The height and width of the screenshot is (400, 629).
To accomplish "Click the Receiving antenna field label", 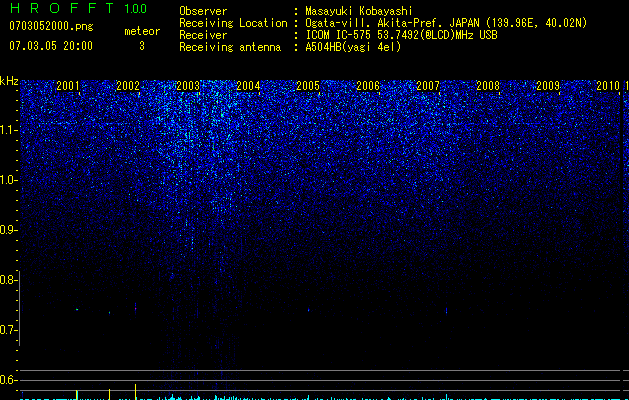I will pos(230,47).
